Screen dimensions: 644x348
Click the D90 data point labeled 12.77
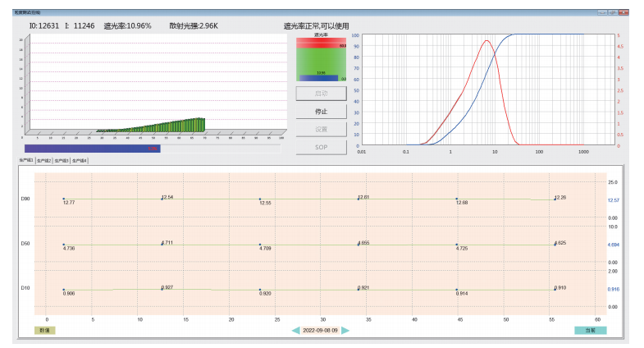63,199
